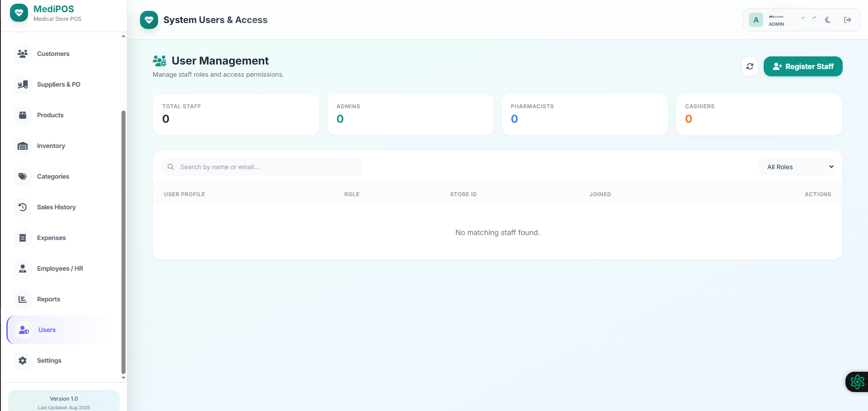Refresh the user list
This screenshot has height=411, width=868.
pos(750,66)
